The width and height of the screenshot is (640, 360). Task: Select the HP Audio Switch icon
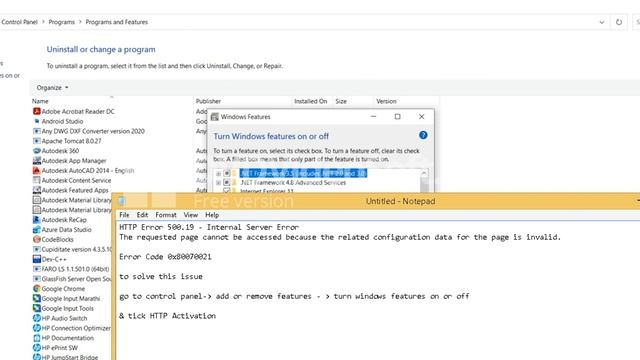click(x=36, y=318)
